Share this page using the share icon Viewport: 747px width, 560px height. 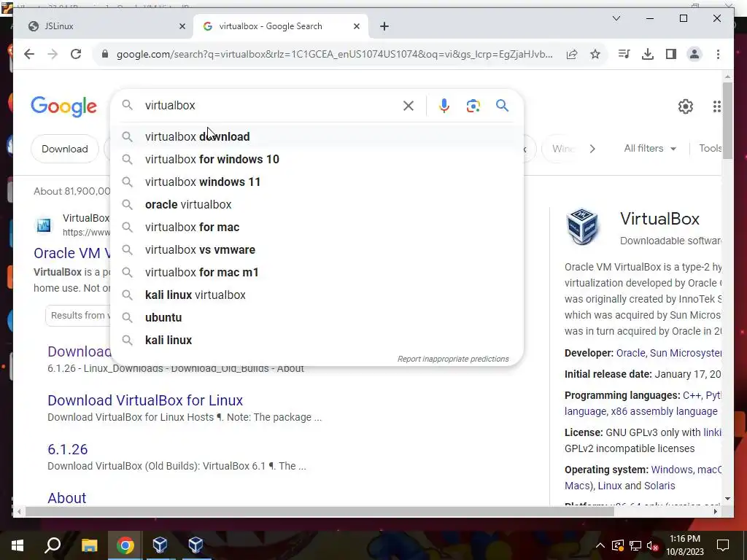(x=572, y=54)
